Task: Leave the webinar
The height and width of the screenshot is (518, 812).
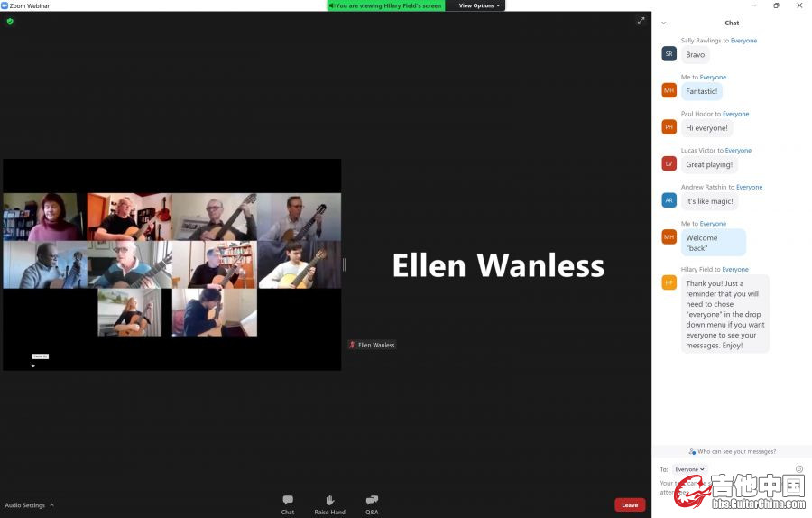Action: click(630, 505)
